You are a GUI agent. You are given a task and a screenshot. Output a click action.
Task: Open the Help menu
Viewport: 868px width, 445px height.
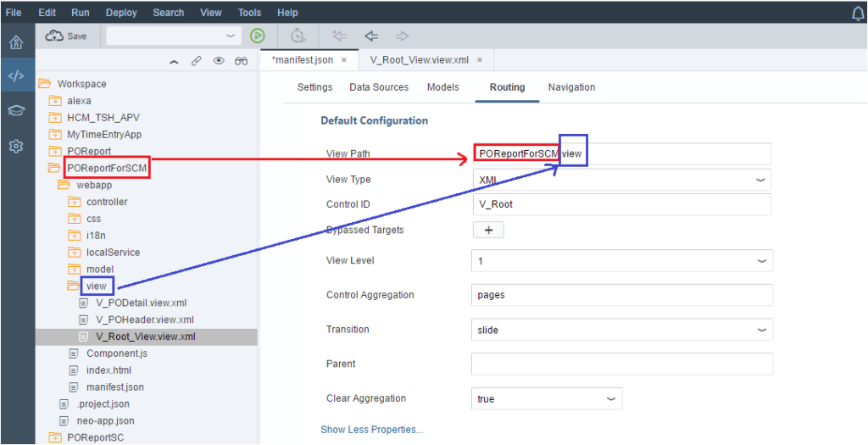click(287, 12)
